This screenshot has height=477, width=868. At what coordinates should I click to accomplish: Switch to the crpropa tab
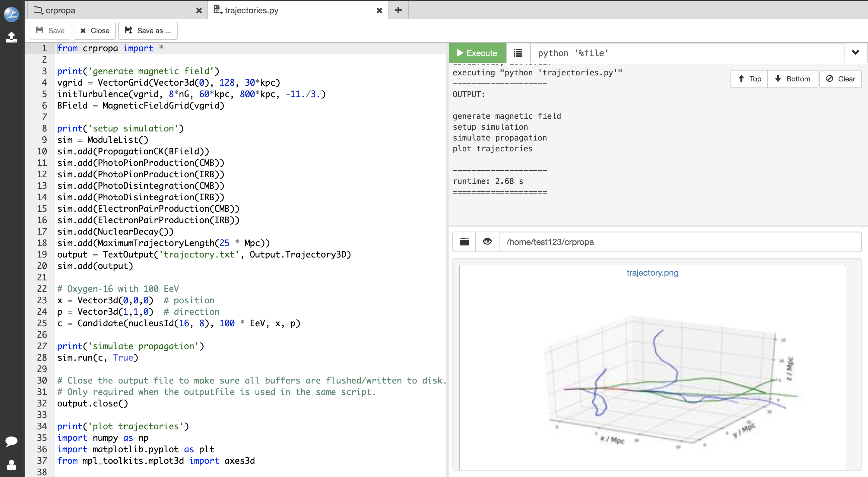click(60, 10)
